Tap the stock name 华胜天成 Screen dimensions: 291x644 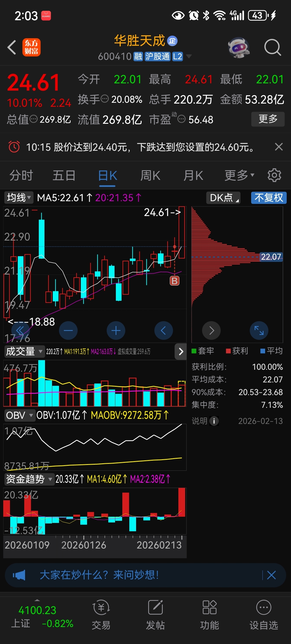click(x=140, y=41)
